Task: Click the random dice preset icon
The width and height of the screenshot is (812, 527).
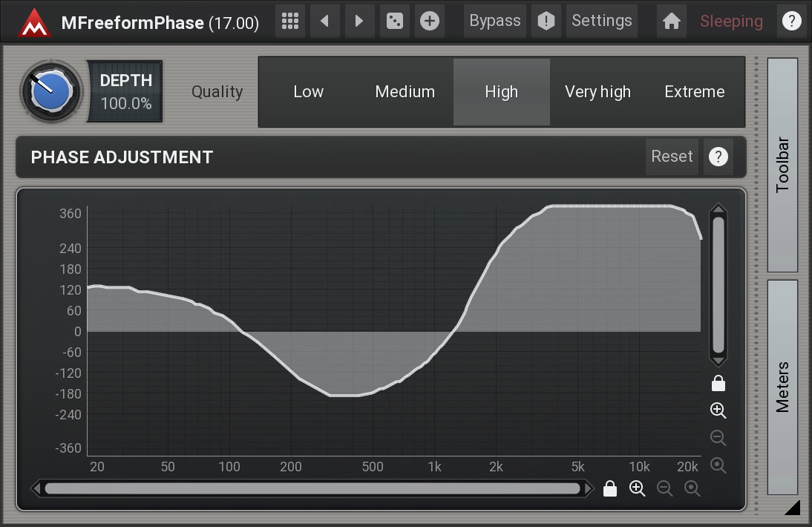Action: [394, 21]
